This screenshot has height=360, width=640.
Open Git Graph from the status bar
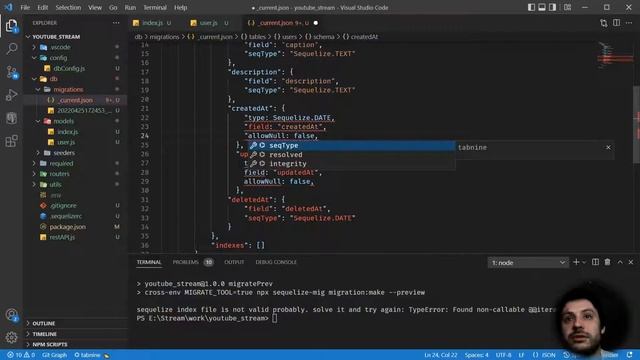coord(54,355)
